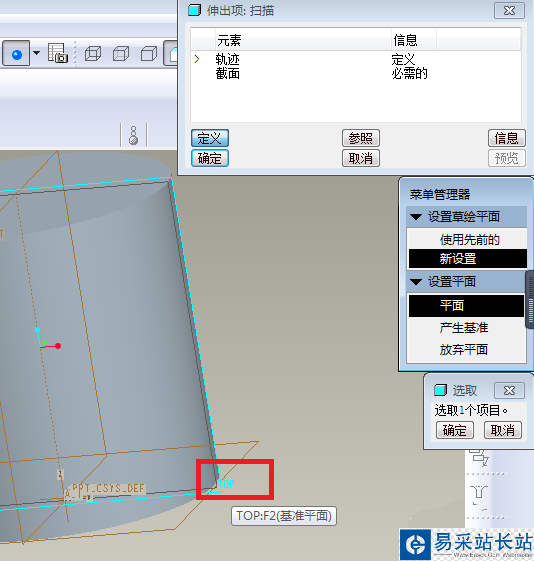Click the vertical slider handle beside the menu manager
The width and height of the screenshot is (534, 561).
tap(530, 300)
